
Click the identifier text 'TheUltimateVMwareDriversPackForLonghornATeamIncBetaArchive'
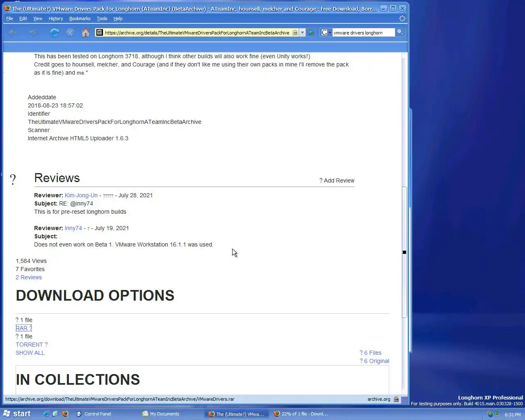[114, 122]
